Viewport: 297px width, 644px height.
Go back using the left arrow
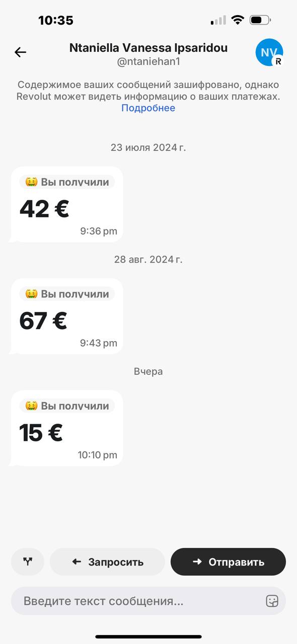(x=20, y=52)
